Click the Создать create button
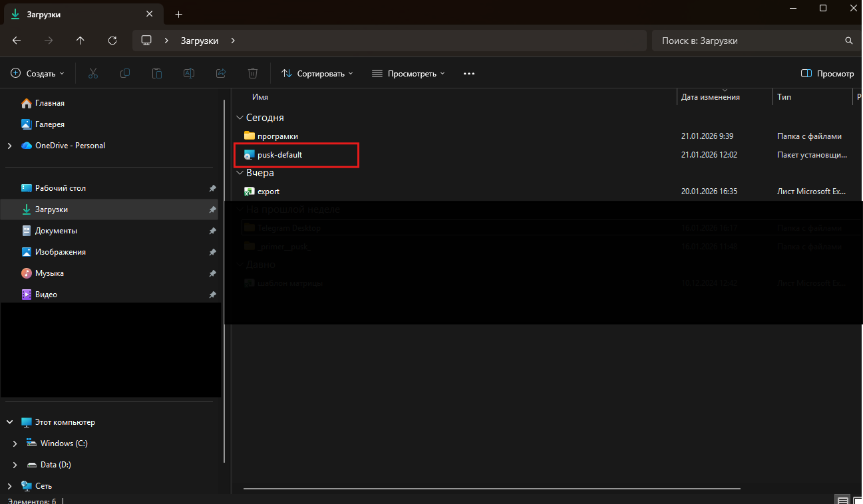Image resolution: width=863 pixels, height=504 pixels. coord(38,73)
